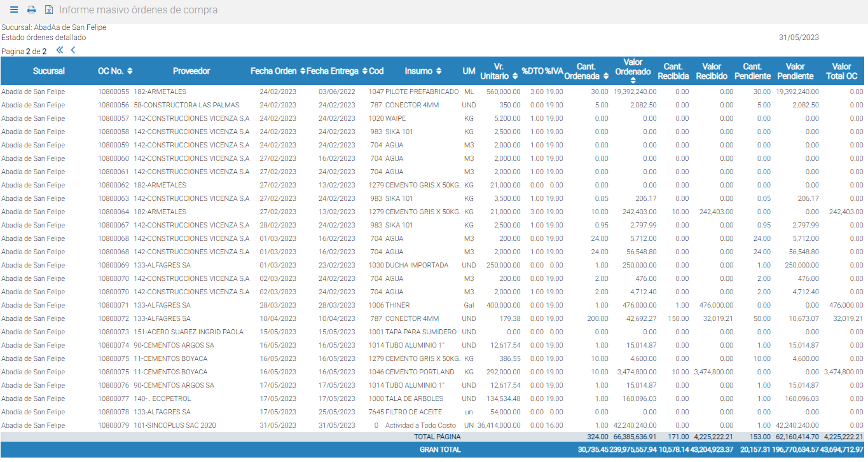Click delivery date 25/05/2023
Image resolution: width=868 pixels, height=462 pixels.
[337, 412]
